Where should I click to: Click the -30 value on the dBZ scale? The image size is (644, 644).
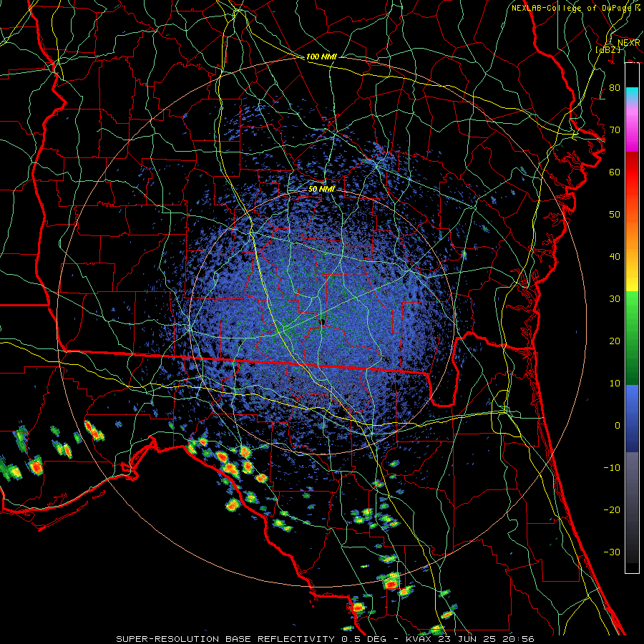[612, 552]
